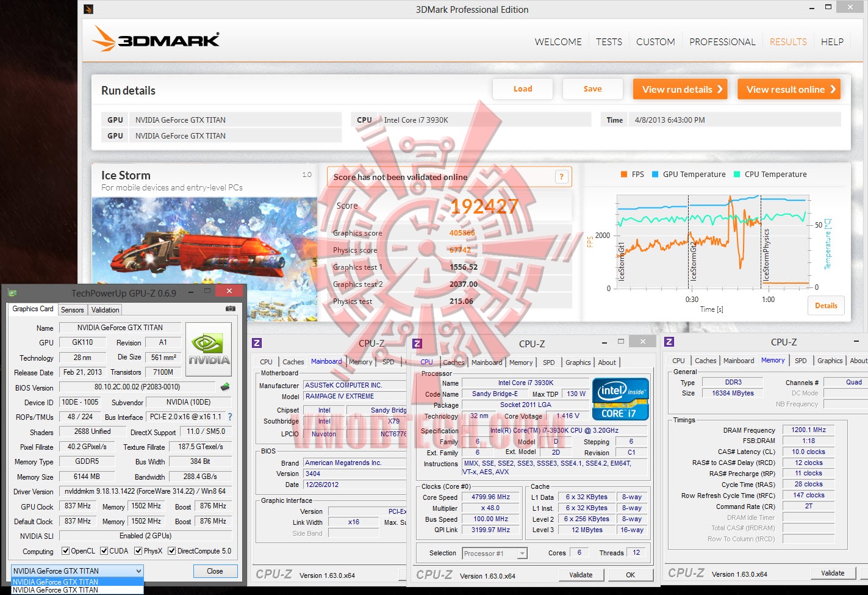The height and width of the screenshot is (595, 868).
Task: Click the GPU-Z Memory Size value '6144 MB'
Action: 87,477
